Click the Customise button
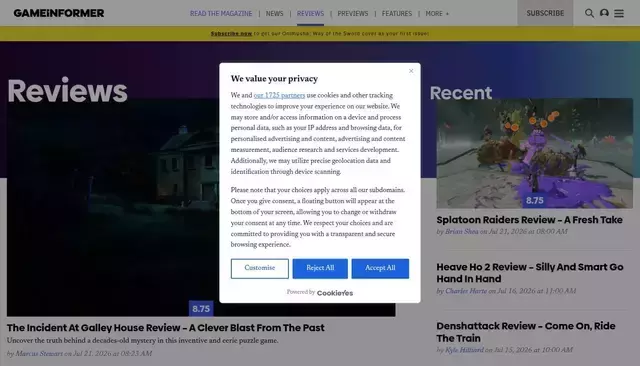Screen dimensions: 640x366 click(x=260, y=268)
